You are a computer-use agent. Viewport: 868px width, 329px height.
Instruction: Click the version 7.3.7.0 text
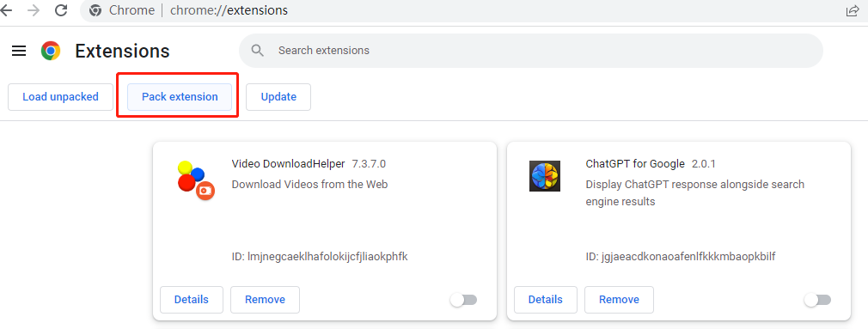tap(369, 164)
